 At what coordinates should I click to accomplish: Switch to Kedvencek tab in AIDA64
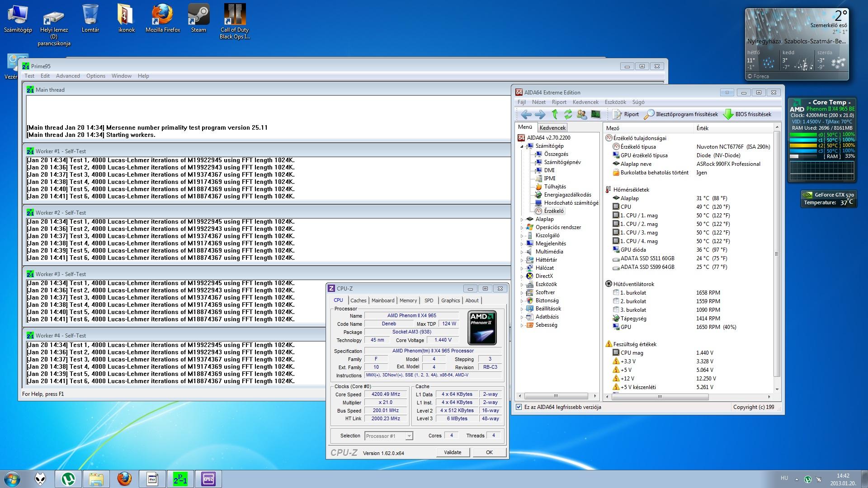click(x=552, y=128)
